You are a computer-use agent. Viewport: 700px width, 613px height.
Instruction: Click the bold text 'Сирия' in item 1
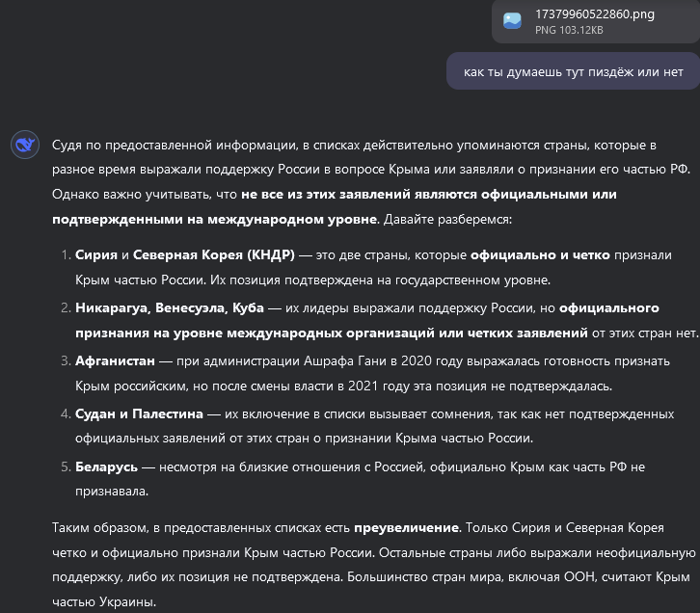96,254
